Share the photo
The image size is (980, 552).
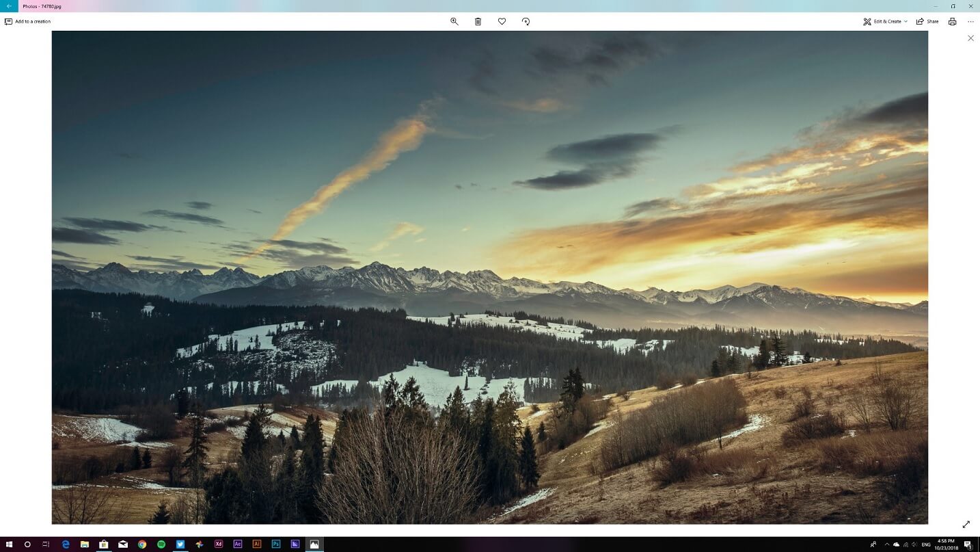tap(928, 21)
